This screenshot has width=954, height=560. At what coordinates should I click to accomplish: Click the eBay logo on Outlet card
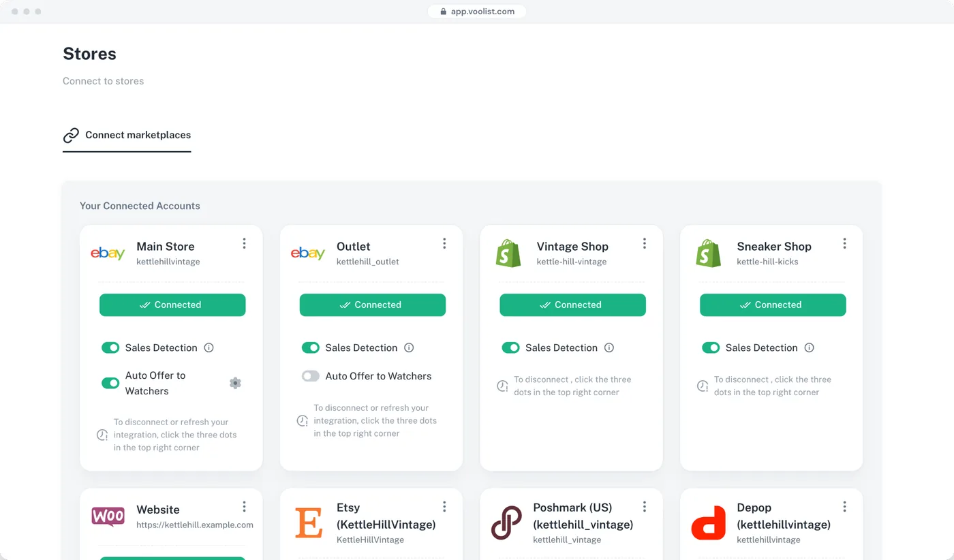coord(308,253)
